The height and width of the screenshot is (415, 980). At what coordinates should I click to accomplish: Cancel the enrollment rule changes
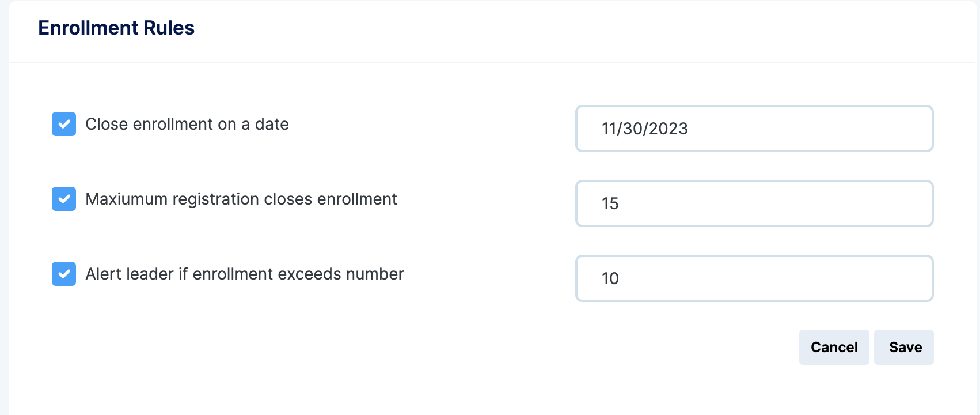[834, 347]
